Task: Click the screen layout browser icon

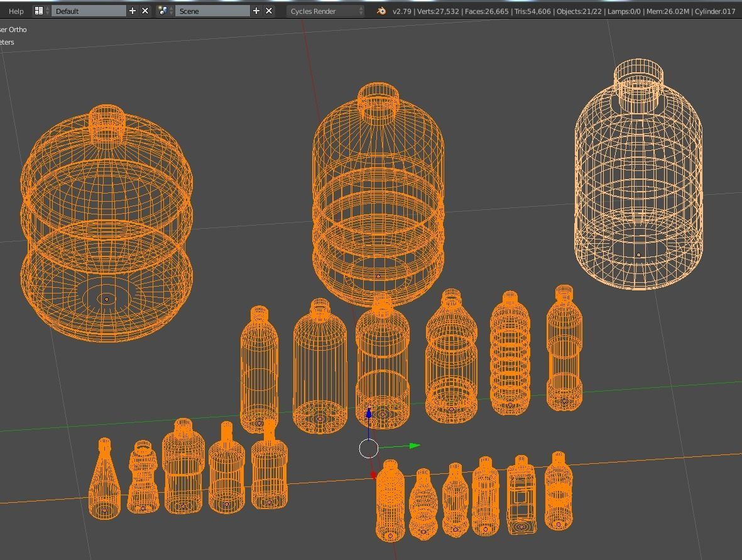Action: pos(39,11)
